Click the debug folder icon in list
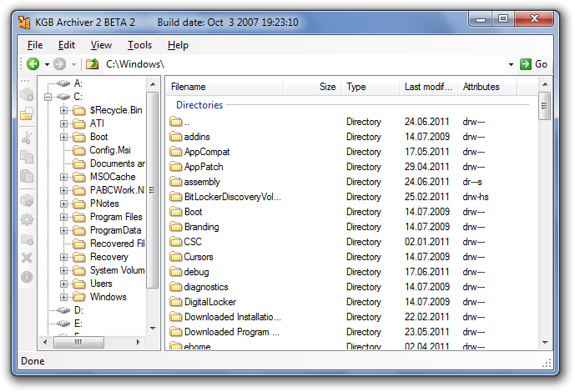The height and width of the screenshot is (392, 575). (176, 272)
